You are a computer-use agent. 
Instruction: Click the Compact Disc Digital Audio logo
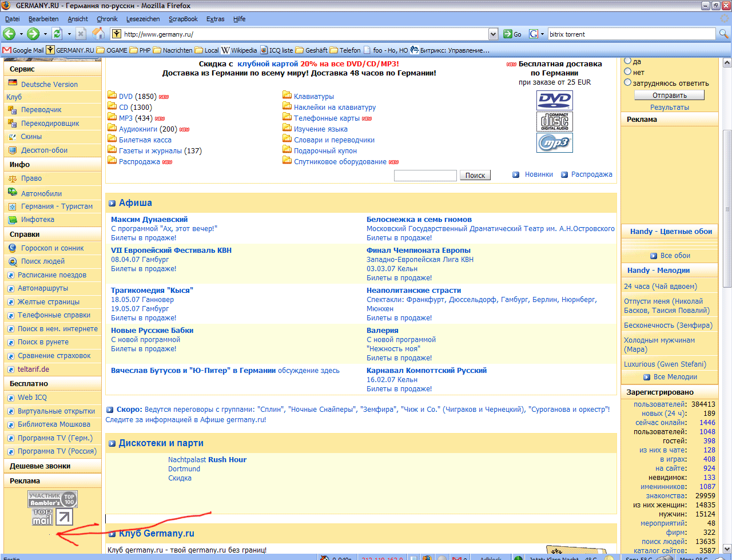[555, 121]
